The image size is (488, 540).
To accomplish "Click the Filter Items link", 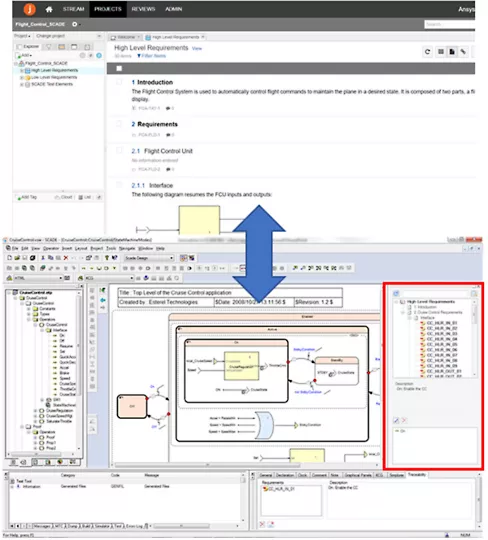I will (x=152, y=56).
